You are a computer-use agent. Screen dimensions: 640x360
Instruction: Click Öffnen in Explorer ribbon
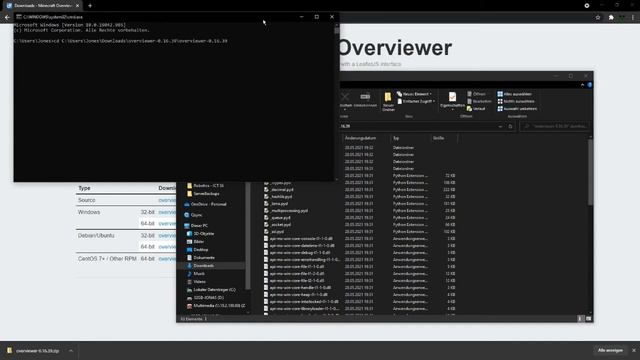pyautogui.click(x=476, y=94)
